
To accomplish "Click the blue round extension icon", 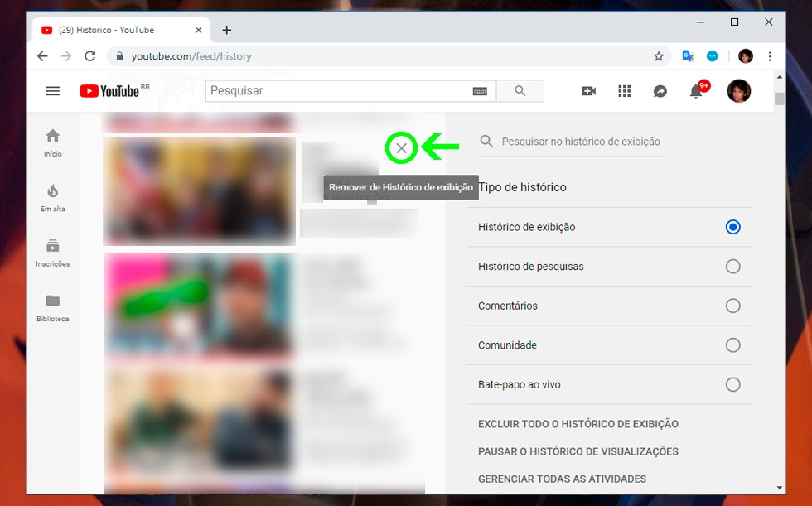I will [x=713, y=55].
